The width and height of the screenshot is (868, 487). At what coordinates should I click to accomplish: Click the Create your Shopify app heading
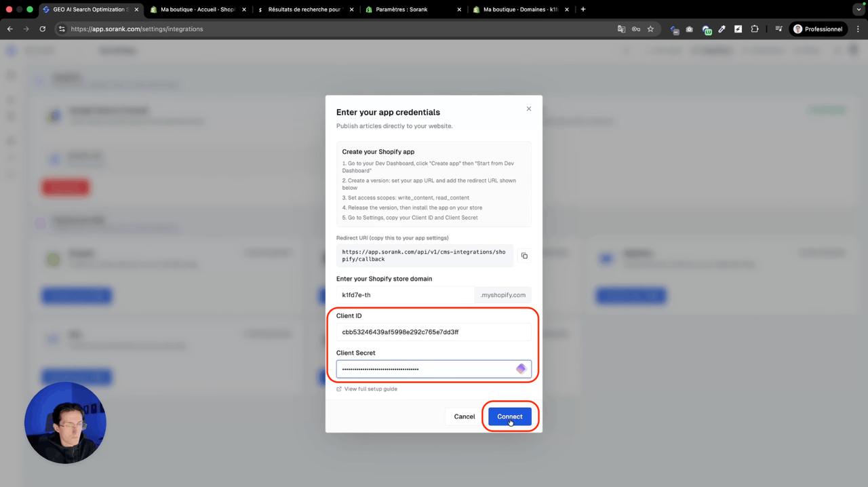[378, 152]
